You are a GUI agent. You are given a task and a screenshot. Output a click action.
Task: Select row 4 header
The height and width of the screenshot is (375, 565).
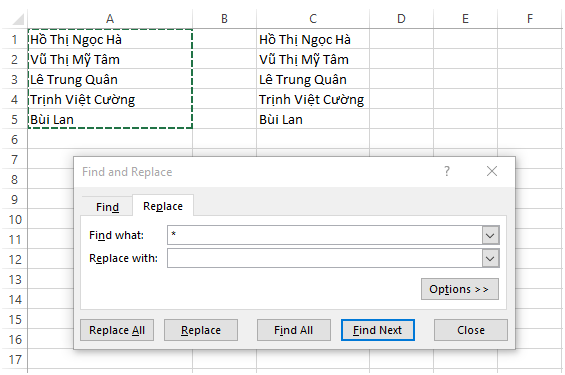tap(14, 99)
